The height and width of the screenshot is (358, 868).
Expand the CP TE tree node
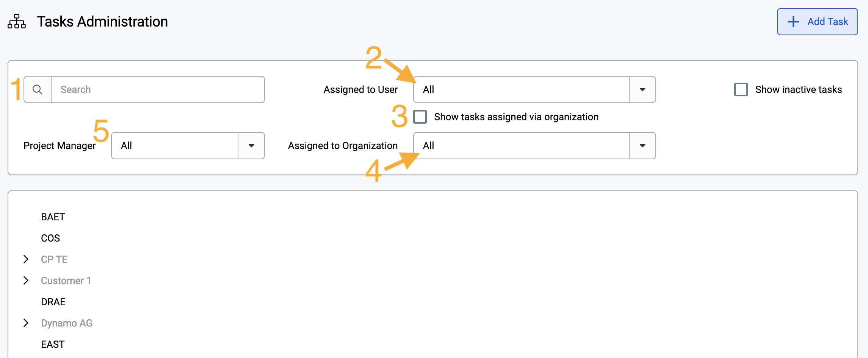click(x=26, y=259)
